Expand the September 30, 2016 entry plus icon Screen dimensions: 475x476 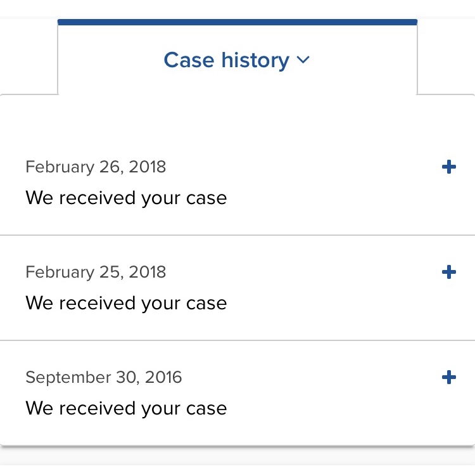point(448,378)
